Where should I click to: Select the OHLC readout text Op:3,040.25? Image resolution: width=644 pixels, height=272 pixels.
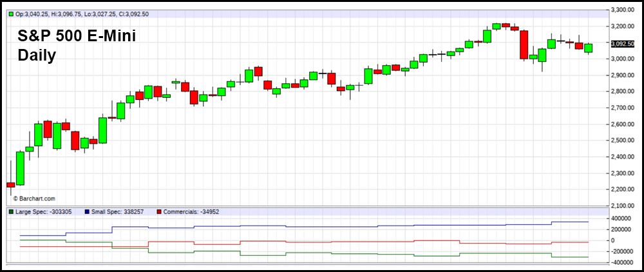(32, 14)
